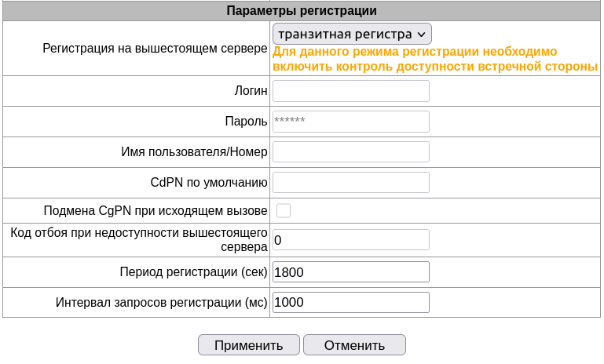Select the CdPN по умолчанию input field
Screen dimensions: 604x364
(350, 183)
